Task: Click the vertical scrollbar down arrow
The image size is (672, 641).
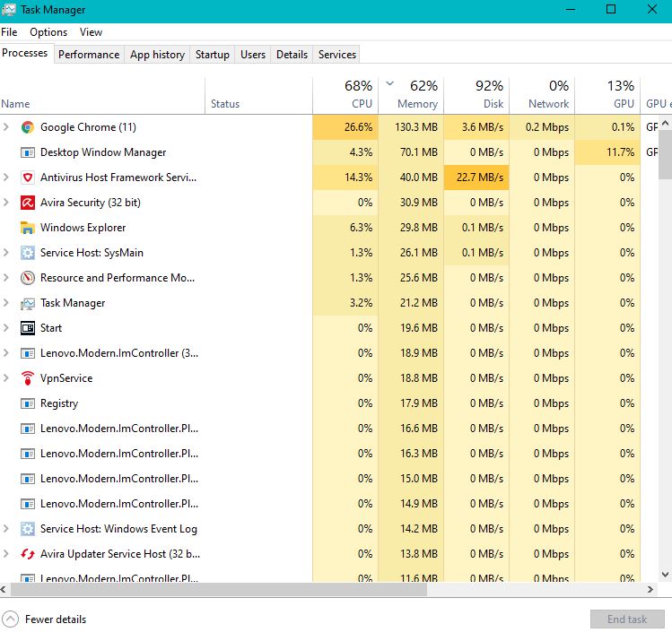Action: point(665,574)
